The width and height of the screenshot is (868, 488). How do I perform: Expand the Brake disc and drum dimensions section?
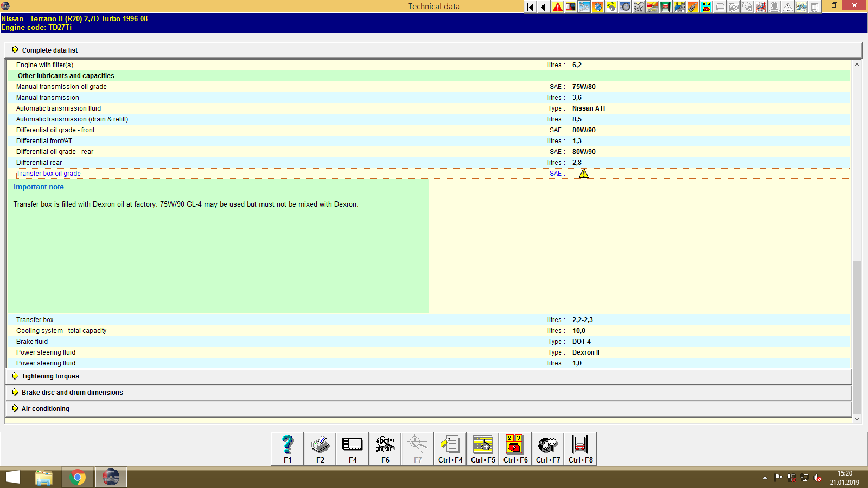click(x=72, y=392)
